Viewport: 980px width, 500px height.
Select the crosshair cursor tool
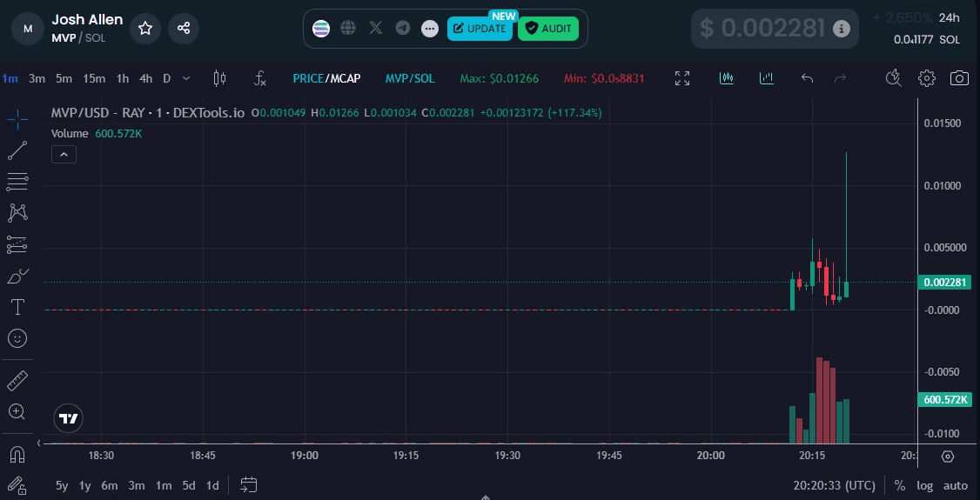click(17, 119)
